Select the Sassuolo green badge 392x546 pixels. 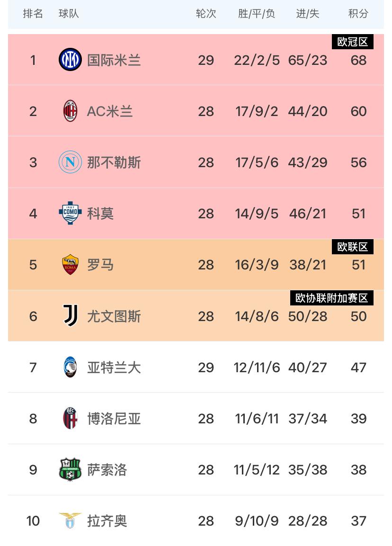(70, 469)
